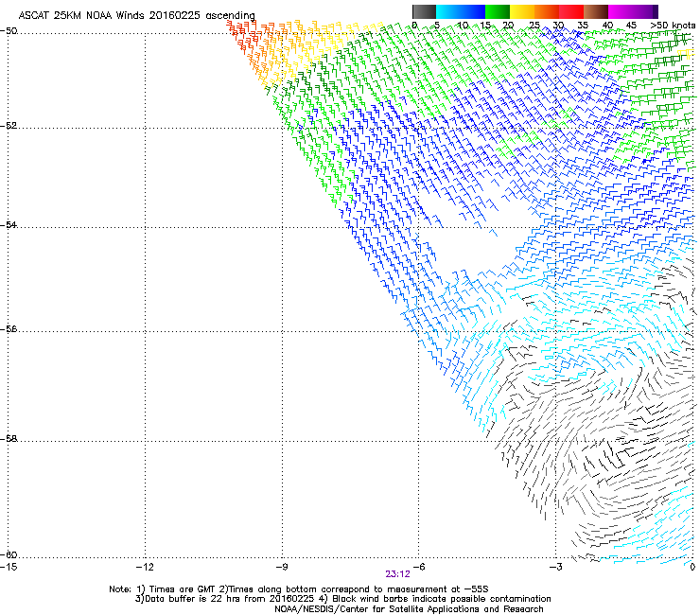The image size is (700, 615).
Task: Click the '-50' latitude axis label
Action: [9, 31]
